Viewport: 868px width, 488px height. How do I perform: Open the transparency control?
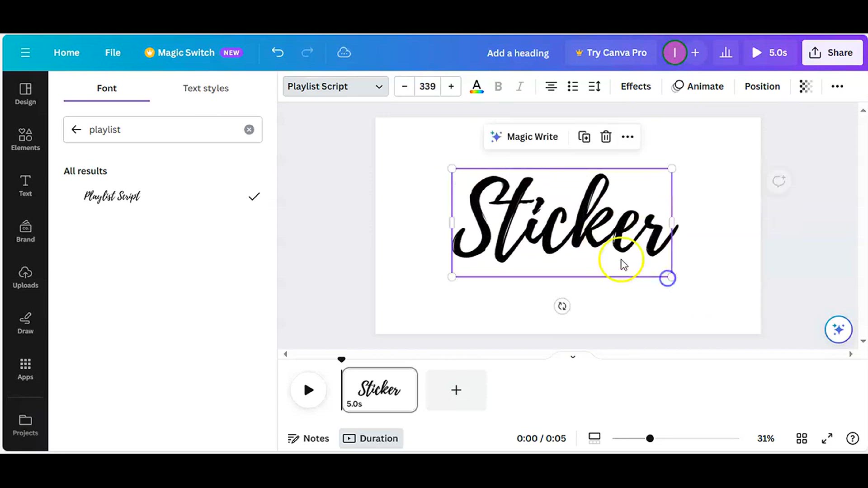pyautogui.click(x=806, y=86)
